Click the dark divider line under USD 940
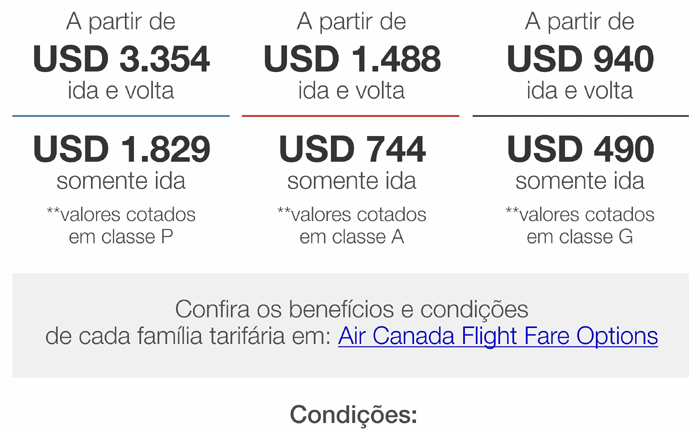The image size is (700, 435). point(580,116)
